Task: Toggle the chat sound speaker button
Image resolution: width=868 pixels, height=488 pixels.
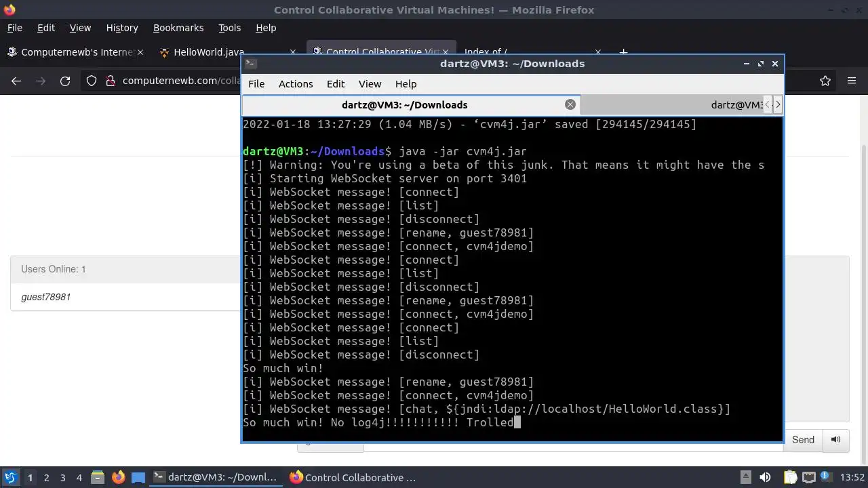Action: click(x=836, y=440)
